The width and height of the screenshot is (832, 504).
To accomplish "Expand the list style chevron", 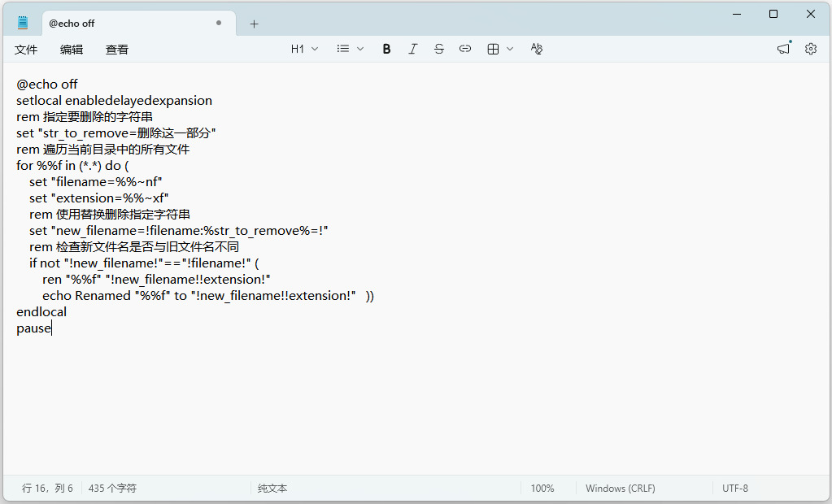I will tap(360, 49).
